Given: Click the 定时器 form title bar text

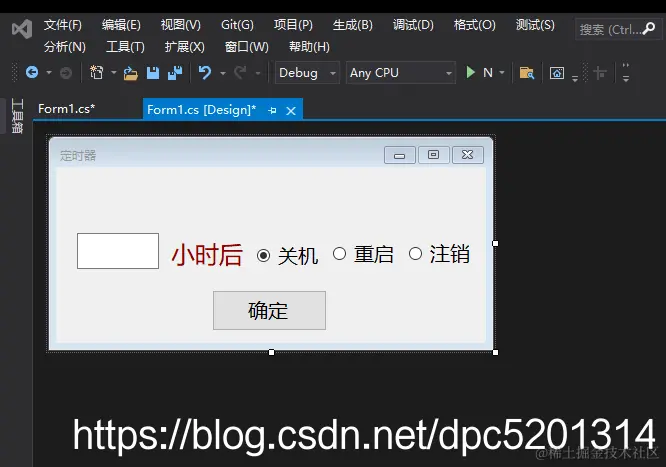Looking at the screenshot, I should coord(78,156).
